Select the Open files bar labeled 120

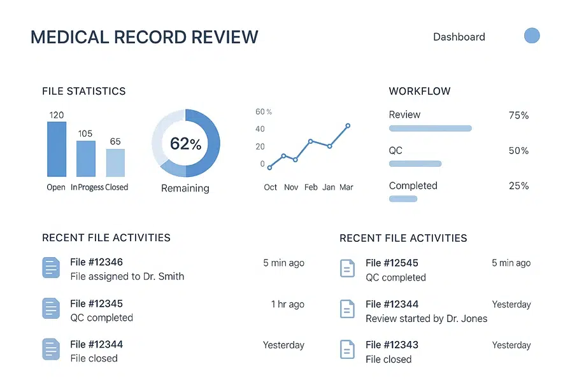tap(56, 149)
